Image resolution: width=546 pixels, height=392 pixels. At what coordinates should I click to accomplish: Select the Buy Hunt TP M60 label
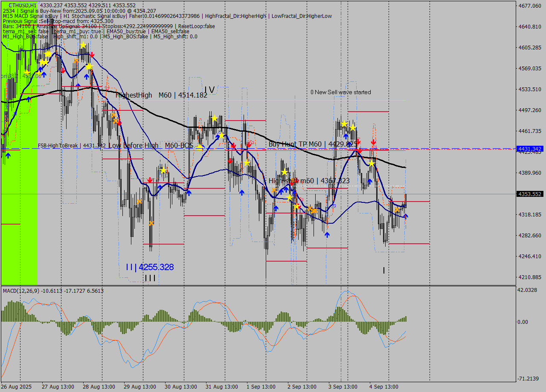click(x=312, y=144)
